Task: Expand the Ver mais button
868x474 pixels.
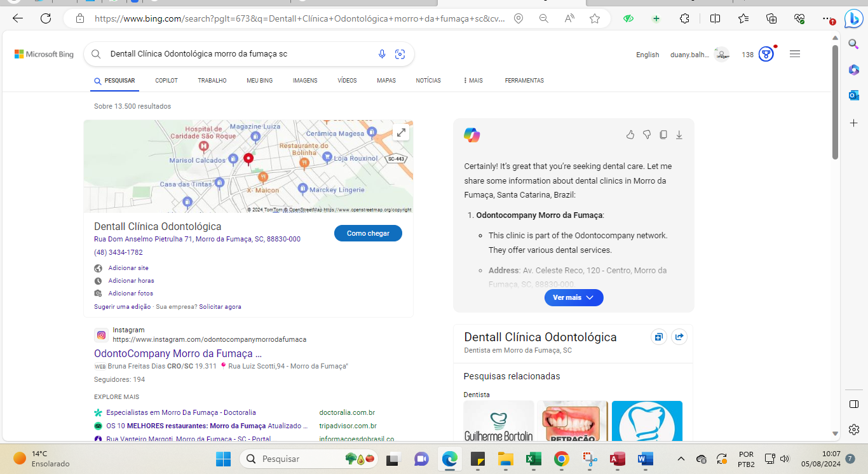Action: click(573, 297)
